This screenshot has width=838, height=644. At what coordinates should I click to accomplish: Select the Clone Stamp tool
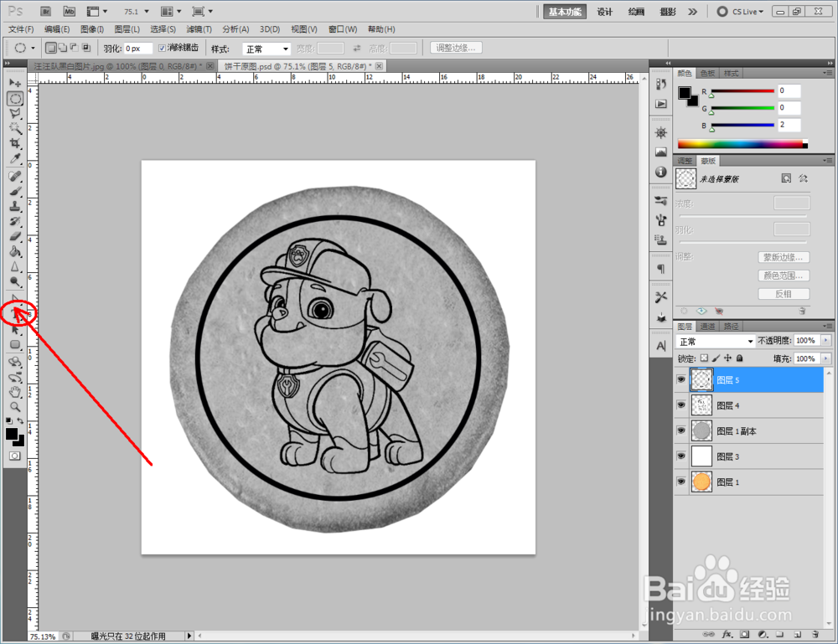[x=15, y=206]
